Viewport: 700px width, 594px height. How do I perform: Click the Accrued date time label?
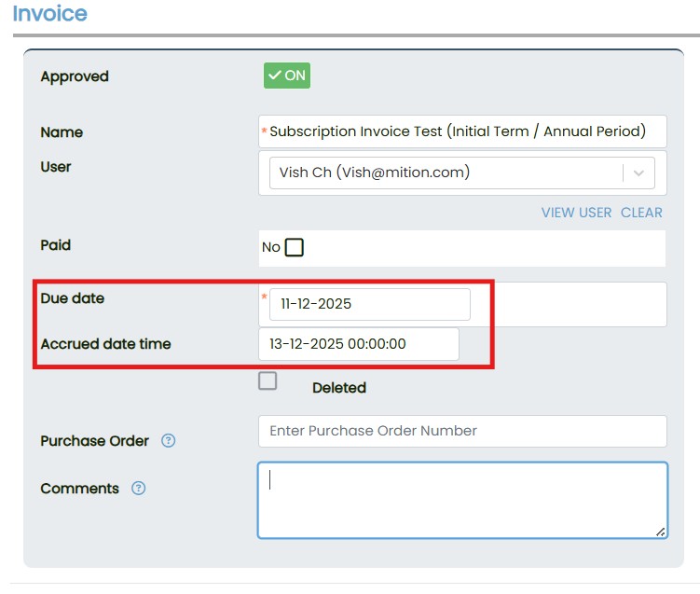pyautogui.click(x=105, y=344)
